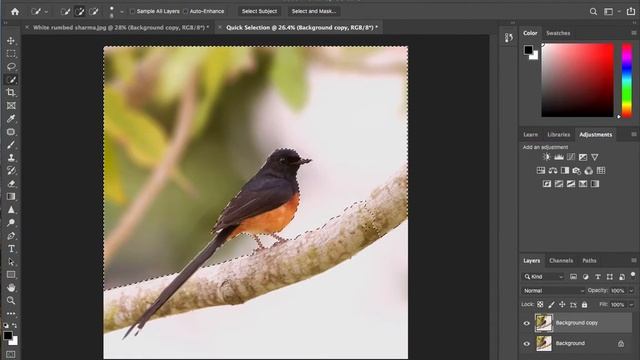This screenshot has width=640, height=360.
Task: Add a Color Balance adjustment
Action: (x=553, y=171)
